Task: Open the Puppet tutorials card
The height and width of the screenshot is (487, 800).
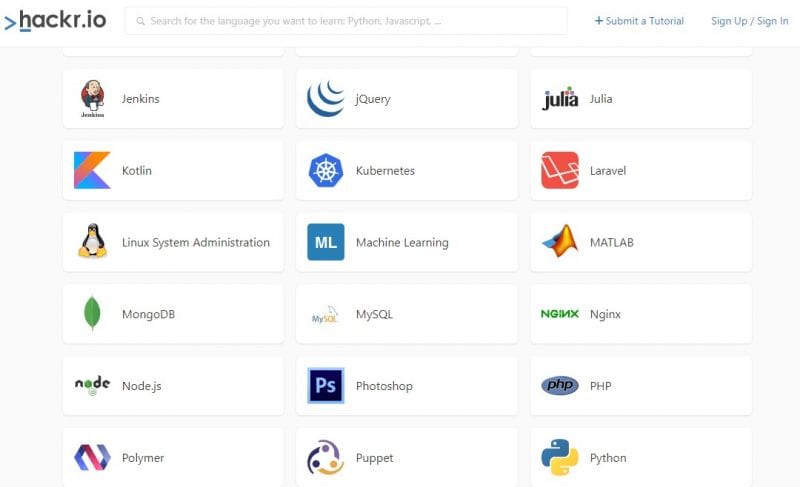Action: [407, 457]
